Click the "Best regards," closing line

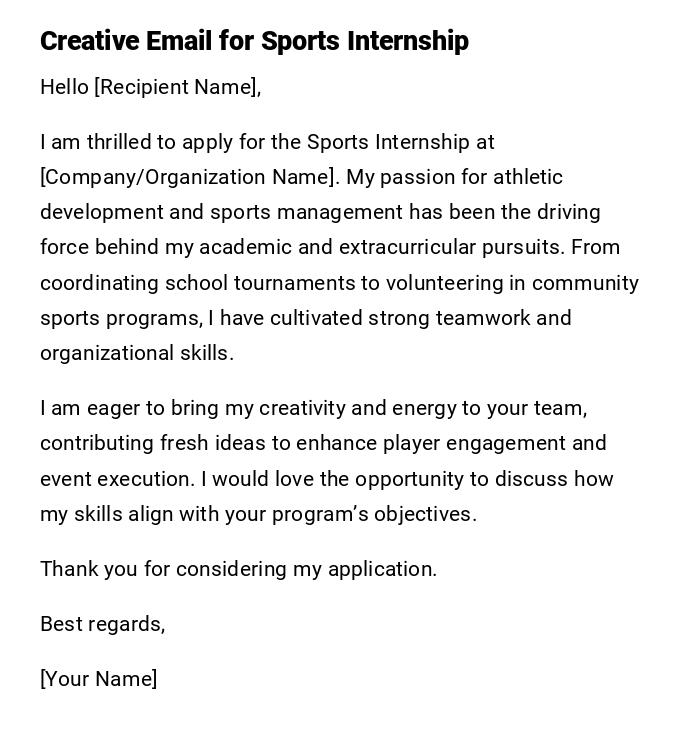point(102,624)
